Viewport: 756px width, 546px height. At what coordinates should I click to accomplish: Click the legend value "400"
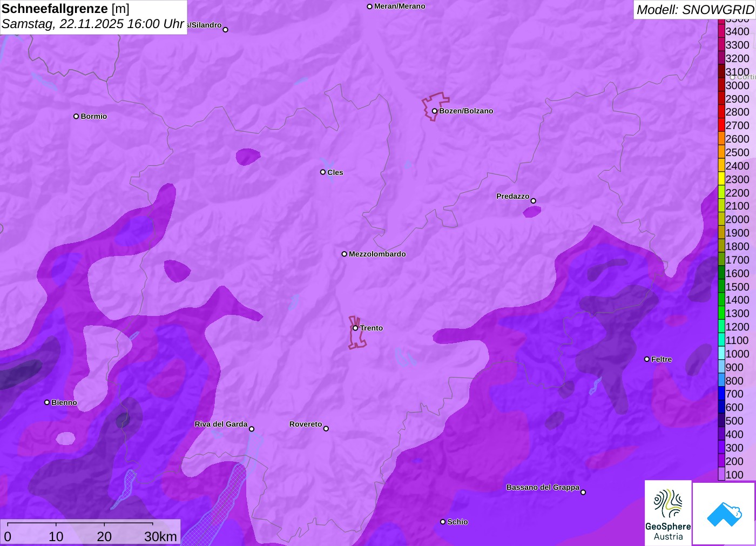(x=734, y=434)
